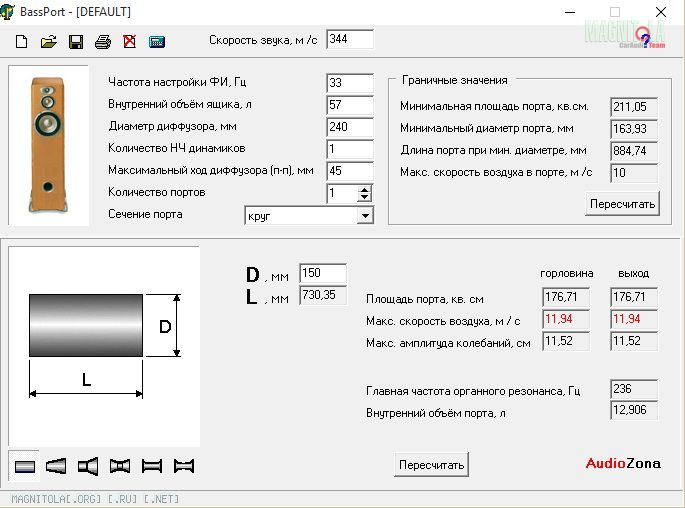685x508 pixels.
Task: Decrease the number of ports with down arrow
Action: pyautogui.click(x=364, y=197)
